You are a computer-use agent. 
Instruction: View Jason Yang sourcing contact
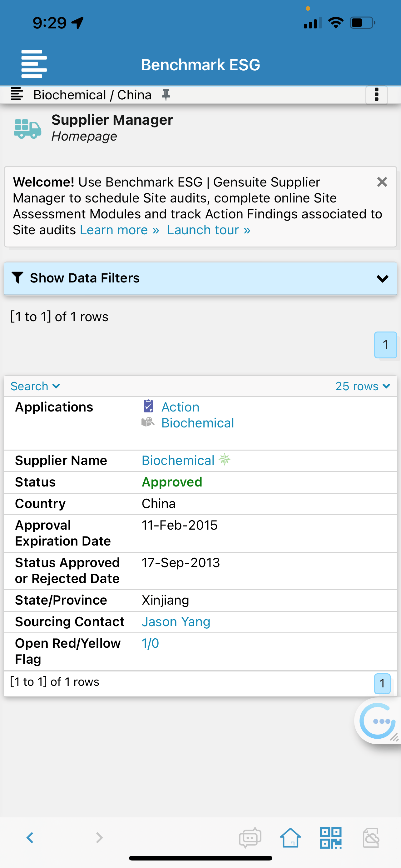tap(176, 622)
